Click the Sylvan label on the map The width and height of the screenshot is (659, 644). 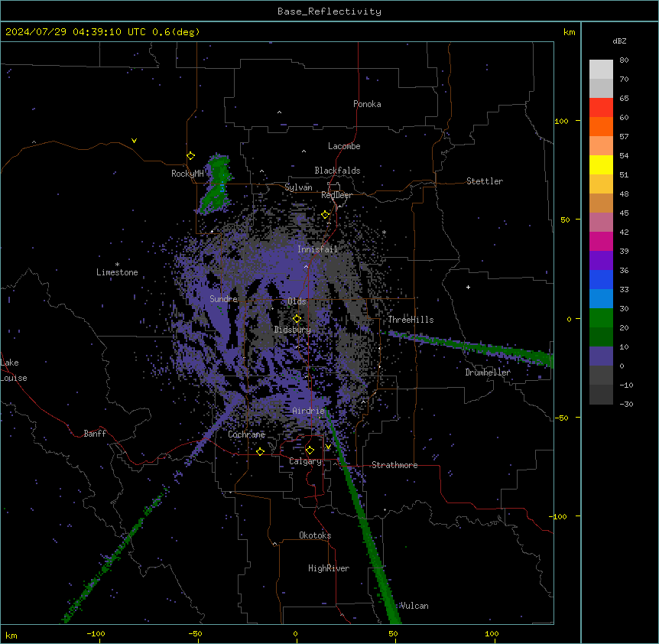tap(298, 187)
